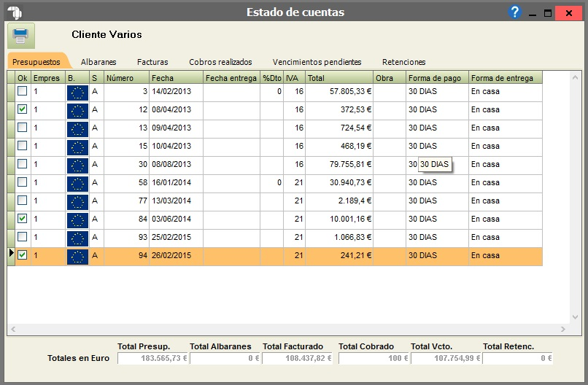Click the Total Facturado field 108.437,82 €

click(x=298, y=358)
